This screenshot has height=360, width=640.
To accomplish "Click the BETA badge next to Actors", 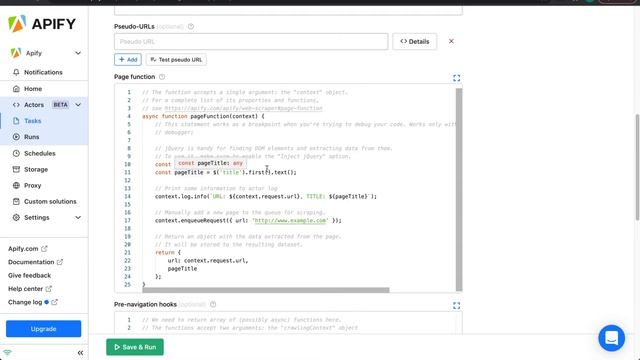I will 60,105.
